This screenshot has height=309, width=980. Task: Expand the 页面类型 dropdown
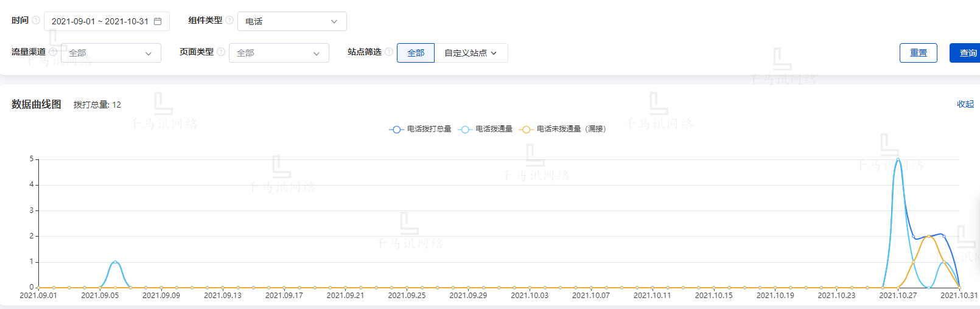coord(279,53)
